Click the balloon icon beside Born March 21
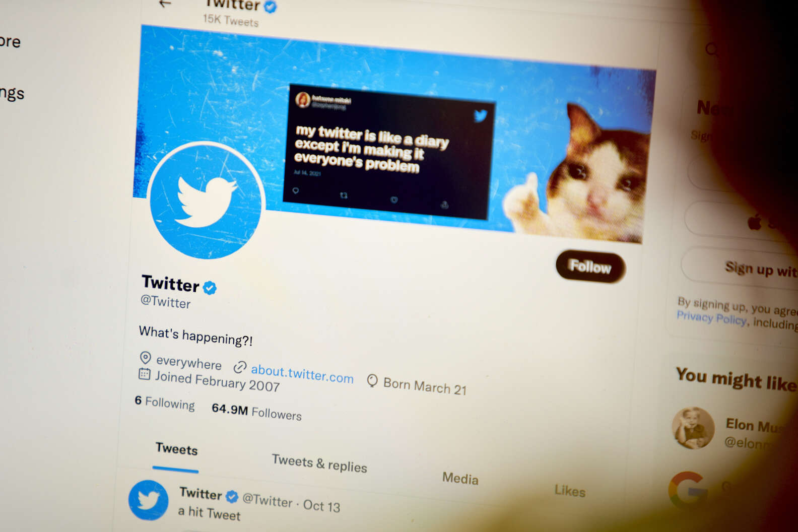Image resolution: width=798 pixels, height=532 pixels. click(x=372, y=381)
